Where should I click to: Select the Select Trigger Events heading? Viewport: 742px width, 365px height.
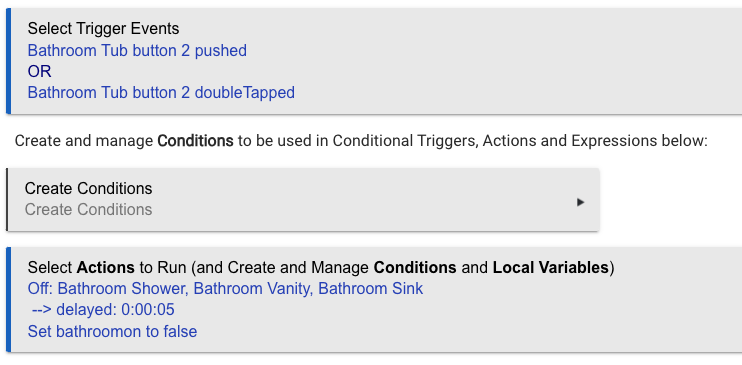tap(103, 28)
